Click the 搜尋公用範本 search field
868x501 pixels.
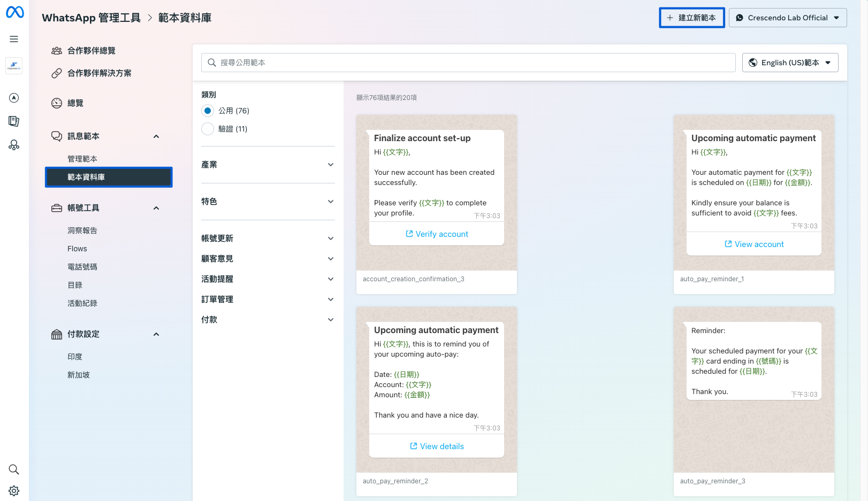[468, 63]
